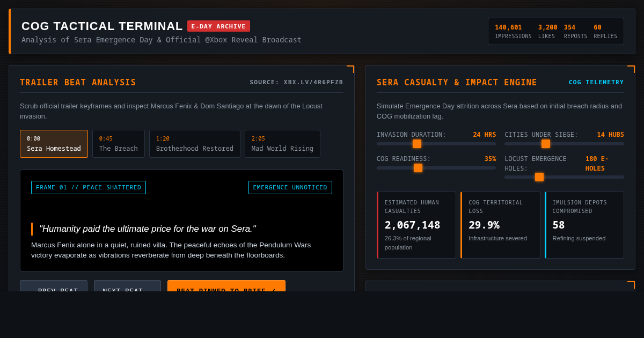644x338 pixels.
Task: Click the SOURCE: XBX.LV/4R6PFZB label
Action: (296, 83)
